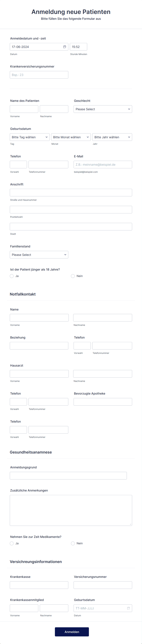Select Ja for patient younger than 18
The height and width of the screenshot is (644, 142).
(12, 276)
